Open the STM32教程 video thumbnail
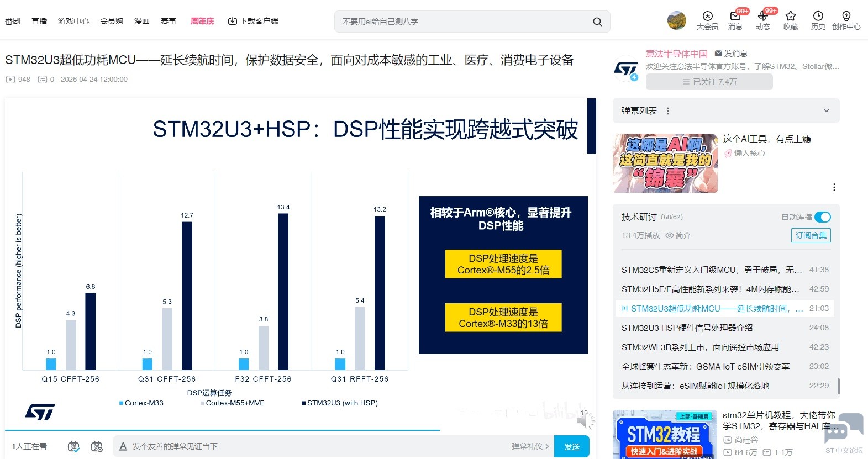Viewport: 868px width, 459px height. (x=665, y=434)
